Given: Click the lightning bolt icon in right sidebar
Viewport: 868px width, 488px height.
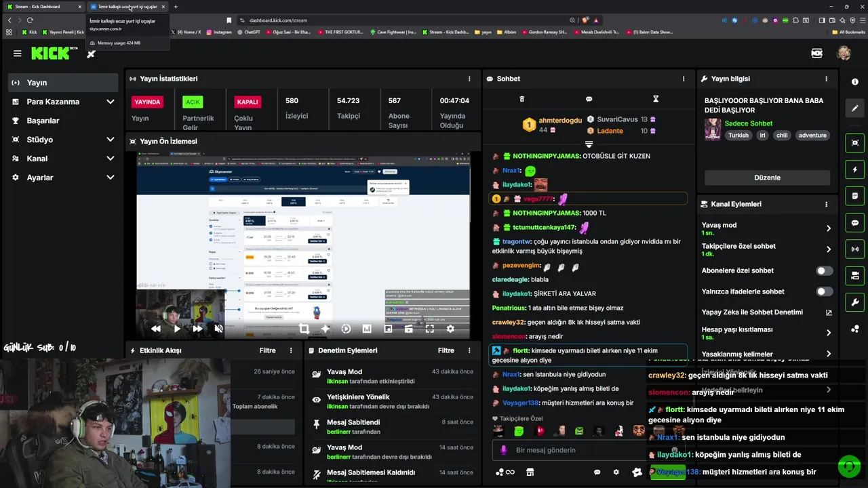Looking at the screenshot, I should (854, 170).
